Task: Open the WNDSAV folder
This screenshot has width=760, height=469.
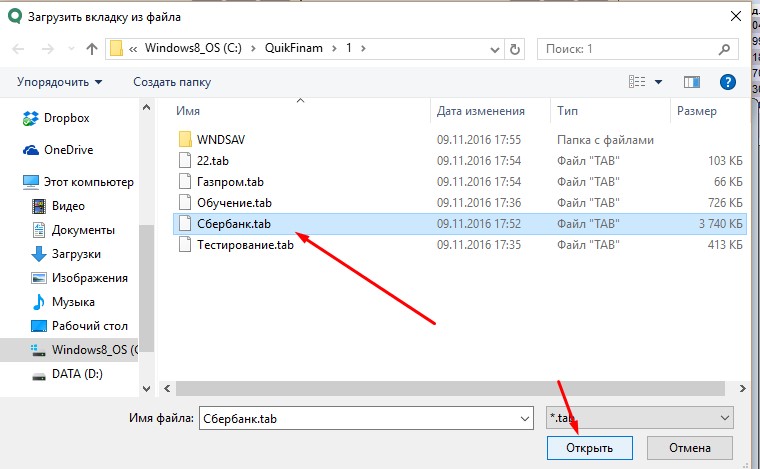Action: (220, 139)
